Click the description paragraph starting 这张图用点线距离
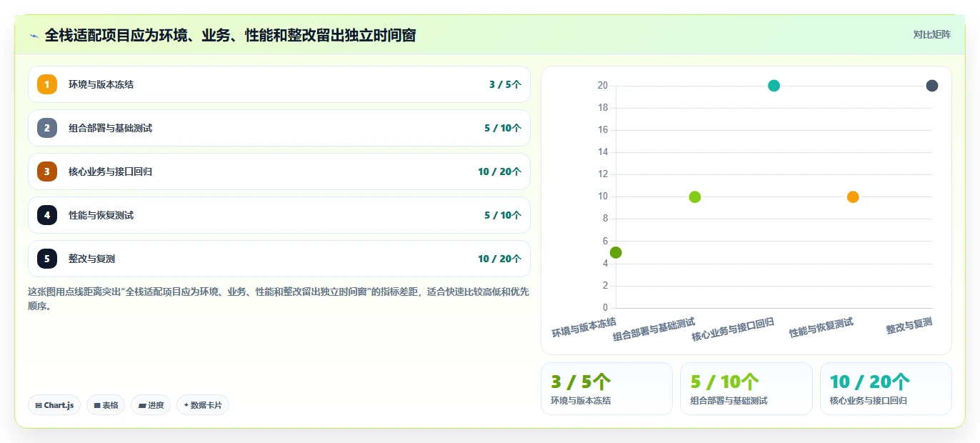Viewport: 980px width, 443px height. tap(279, 299)
